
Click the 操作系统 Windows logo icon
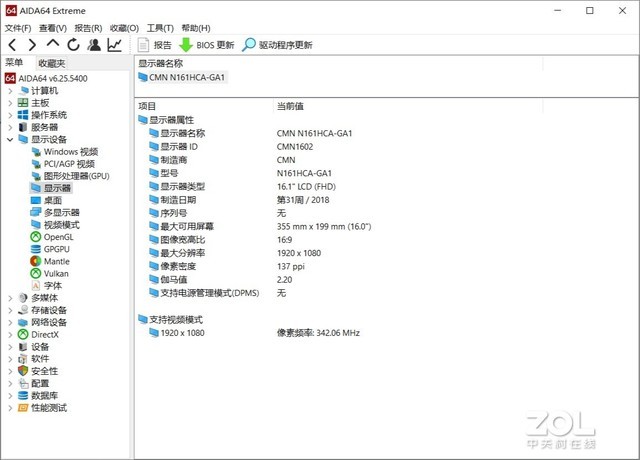(23, 115)
